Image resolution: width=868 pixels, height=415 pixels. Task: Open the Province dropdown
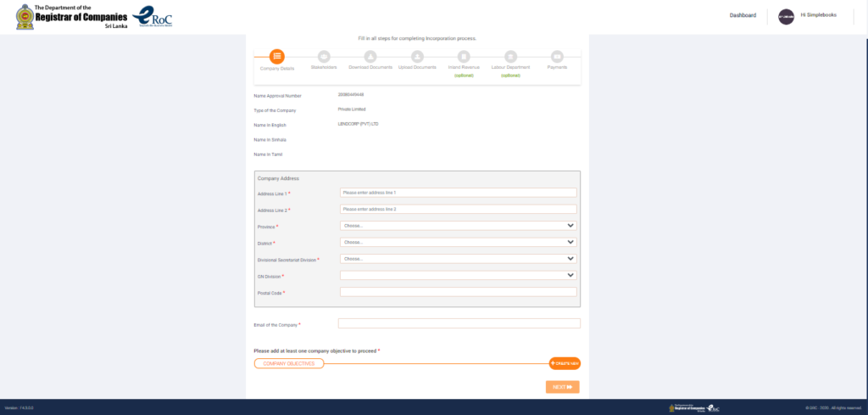click(459, 226)
